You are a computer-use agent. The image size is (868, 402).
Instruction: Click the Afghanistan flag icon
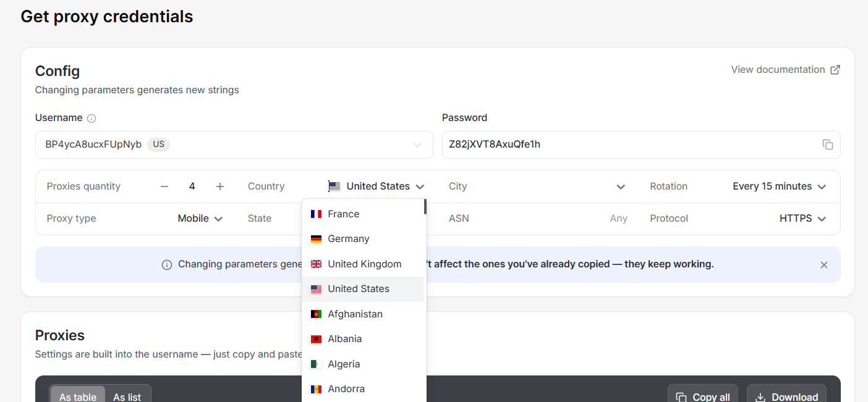[x=316, y=314]
